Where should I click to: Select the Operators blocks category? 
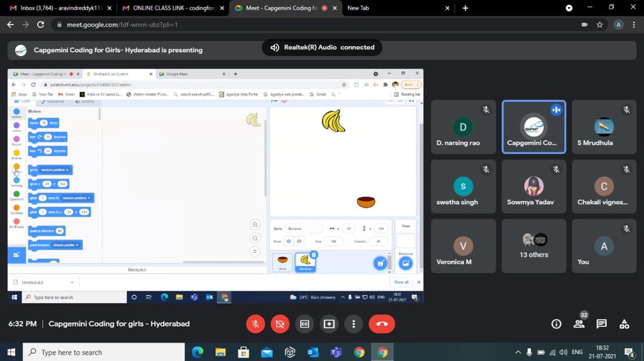click(16, 196)
